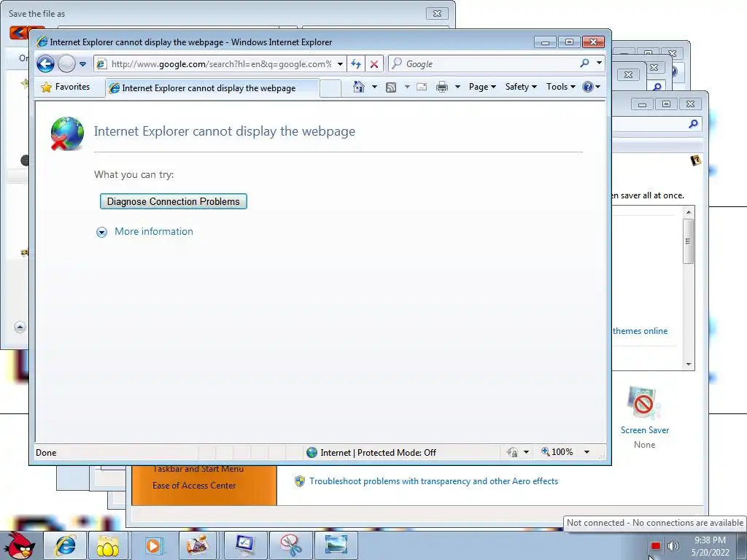Screen dimensions: 747x560
Task: Open the Favorites star button
Action: [x=66, y=87]
